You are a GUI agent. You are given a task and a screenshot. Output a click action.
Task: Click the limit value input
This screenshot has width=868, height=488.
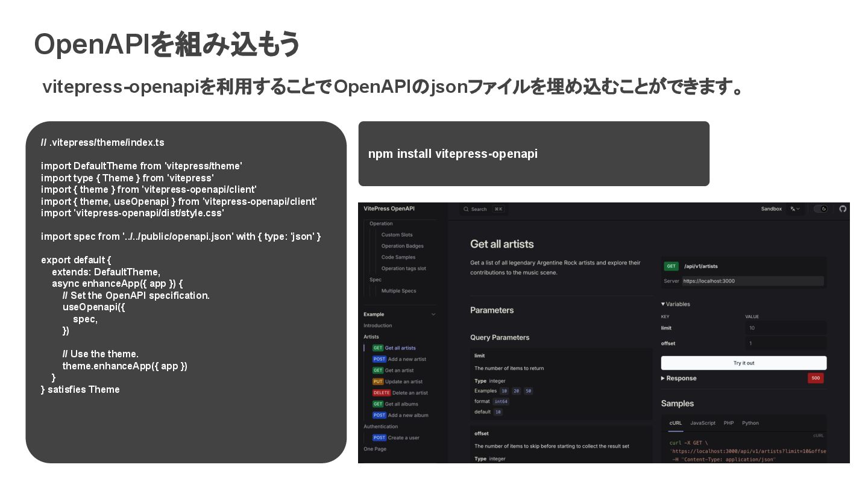[785, 328]
